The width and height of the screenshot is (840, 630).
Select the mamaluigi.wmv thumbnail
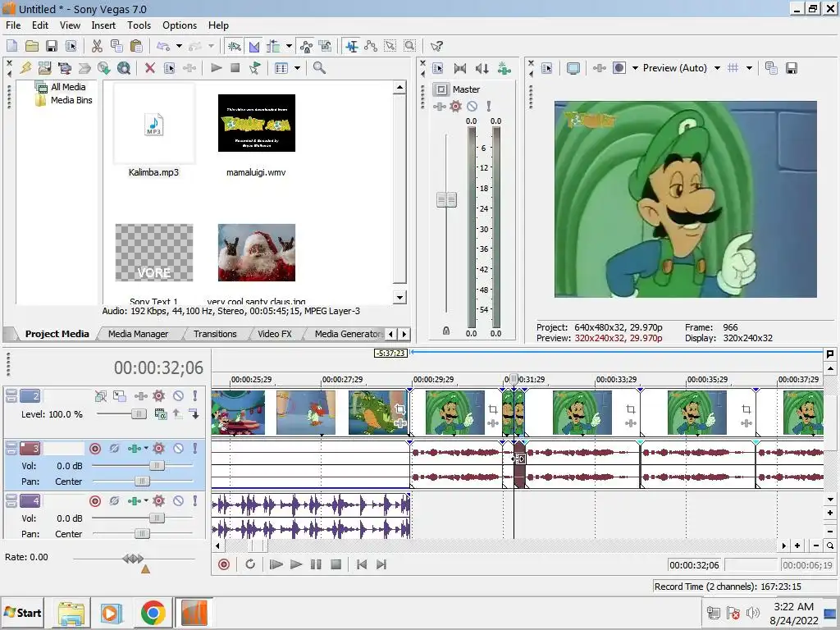click(257, 123)
